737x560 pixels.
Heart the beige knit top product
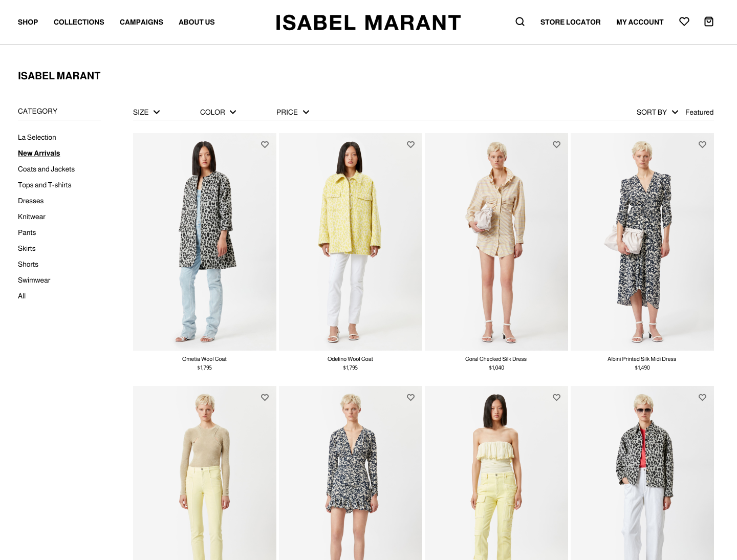click(265, 397)
